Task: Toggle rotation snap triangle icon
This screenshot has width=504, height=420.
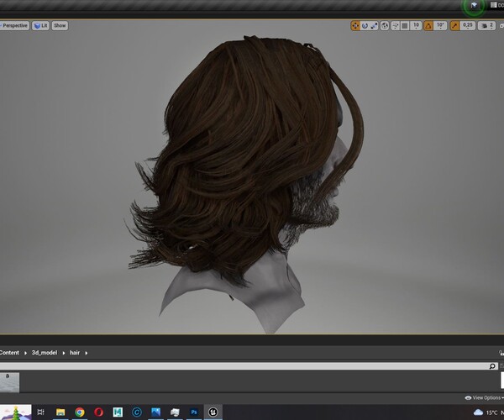Action: click(428, 26)
